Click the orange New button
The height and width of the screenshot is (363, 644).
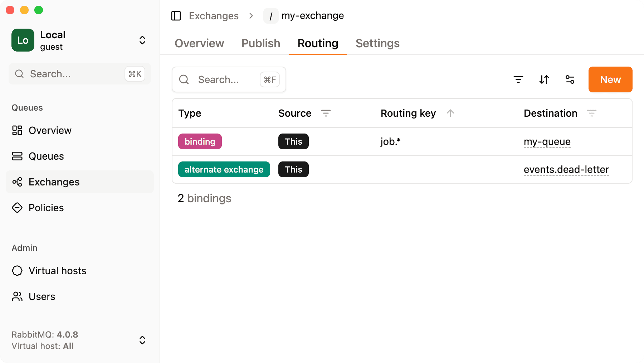tap(610, 79)
